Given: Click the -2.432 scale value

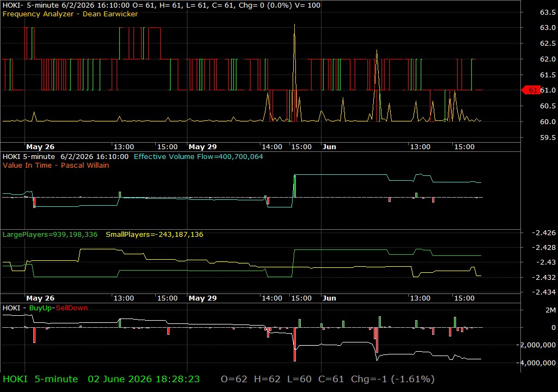Looking at the screenshot, I should 543,277.
